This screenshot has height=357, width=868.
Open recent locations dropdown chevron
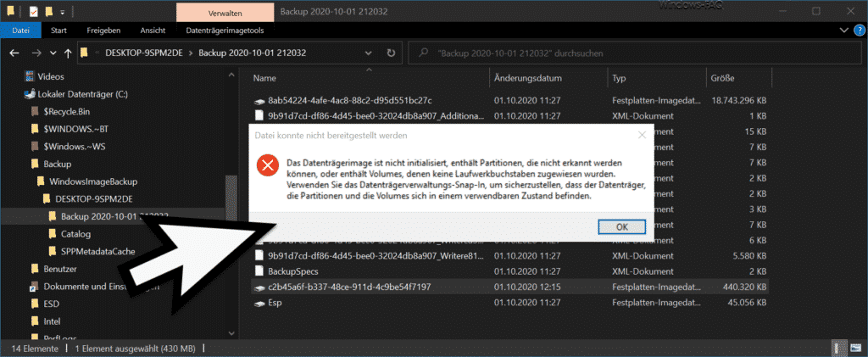point(53,53)
